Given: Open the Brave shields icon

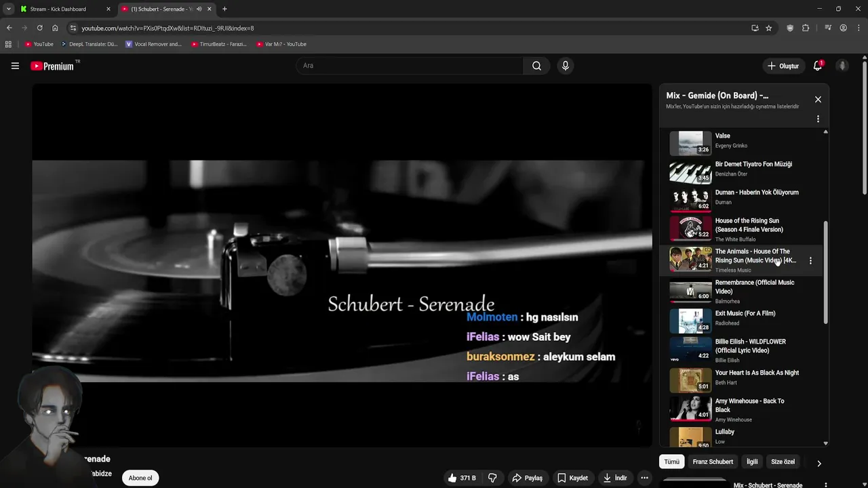Looking at the screenshot, I should click(x=790, y=28).
